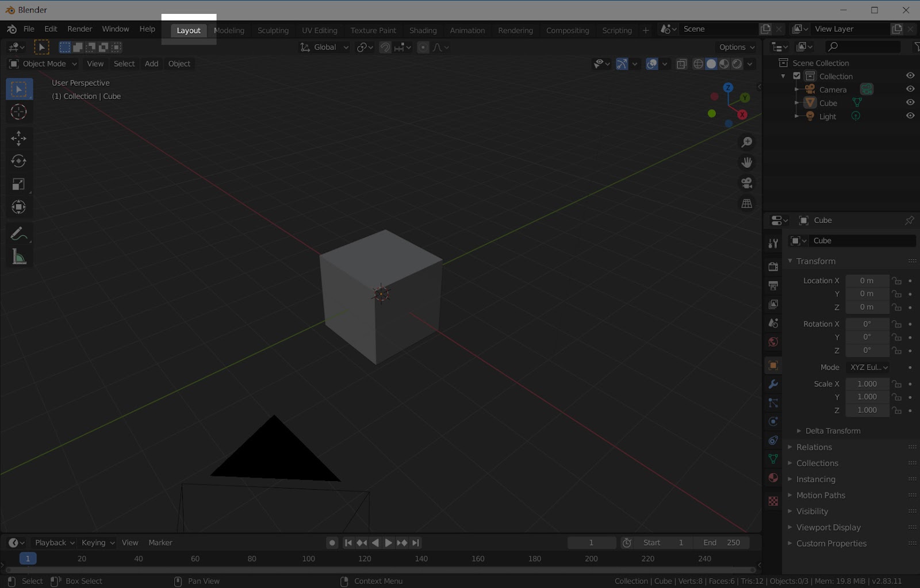Toggle proportional editing button
This screenshot has width=920, height=588.
click(x=423, y=47)
